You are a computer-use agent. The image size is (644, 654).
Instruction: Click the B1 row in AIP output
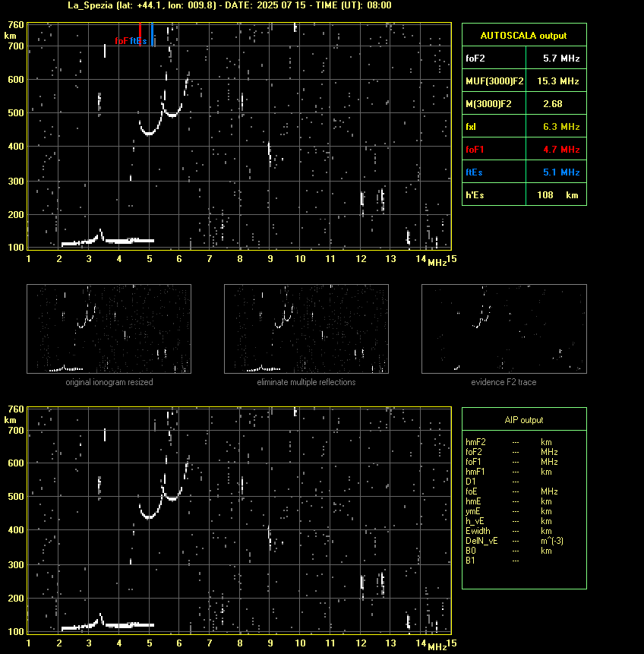[x=492, y=561]
